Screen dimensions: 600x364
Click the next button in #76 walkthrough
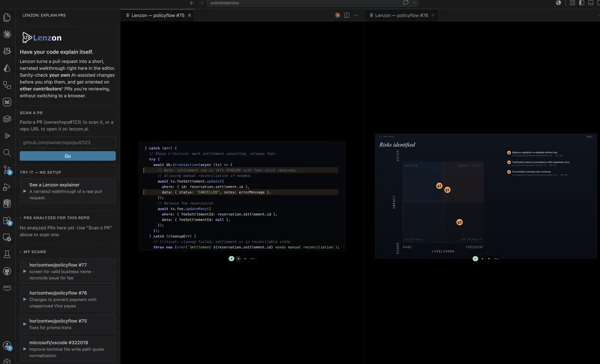(x=488, y=259)
